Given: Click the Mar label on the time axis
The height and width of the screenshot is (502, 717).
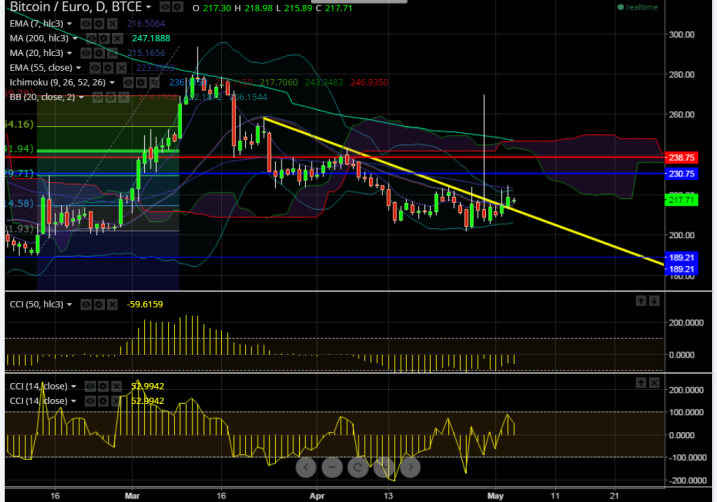Looking at the screenshot, I should 132,496.
